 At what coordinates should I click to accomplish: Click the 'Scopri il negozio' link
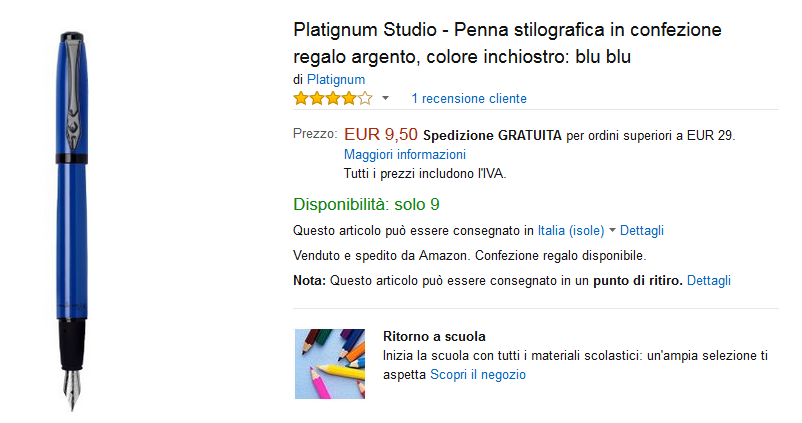click(478, 374)
